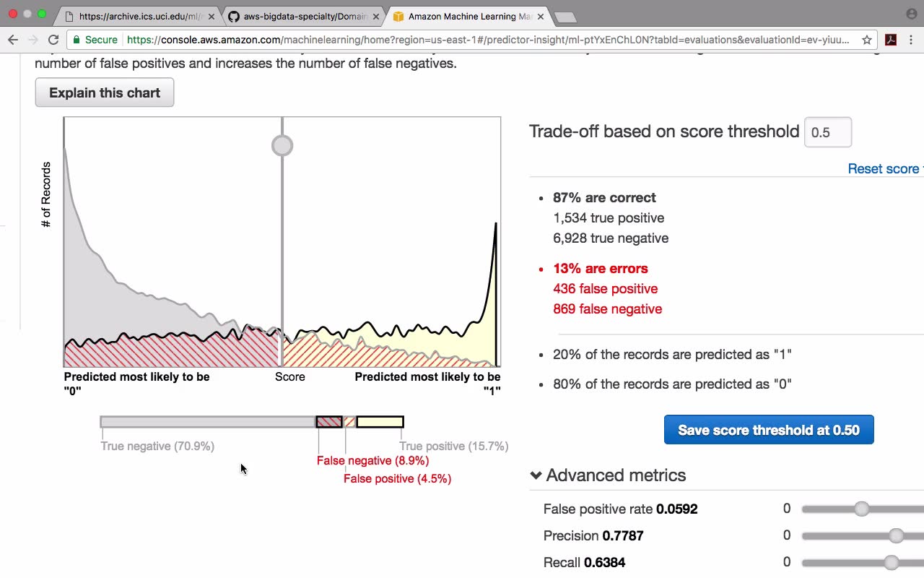Select the Amazon Machine Learning tab
The image size is (924, 578).
tap(468, 16)
